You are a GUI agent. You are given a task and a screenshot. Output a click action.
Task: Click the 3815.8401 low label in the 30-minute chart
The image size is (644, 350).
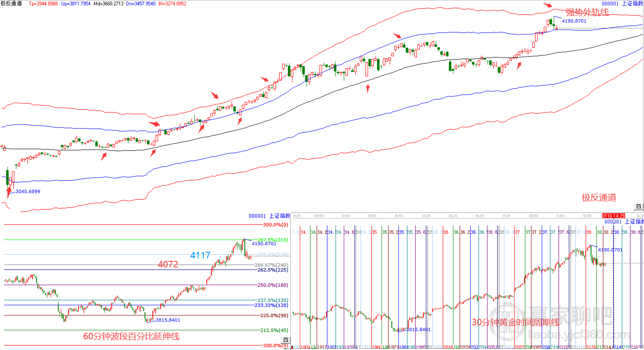(418, 330)
